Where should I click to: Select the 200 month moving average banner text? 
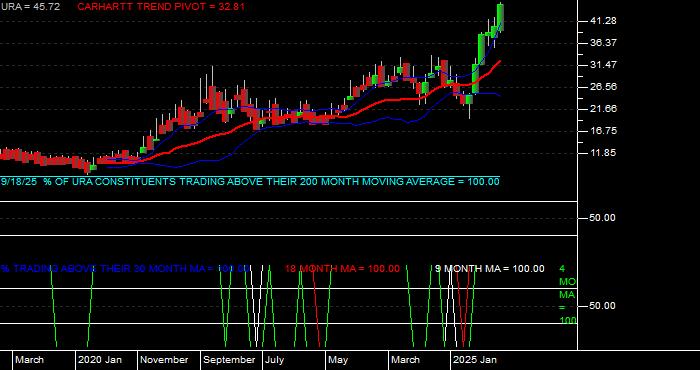(x=250, y=182)
